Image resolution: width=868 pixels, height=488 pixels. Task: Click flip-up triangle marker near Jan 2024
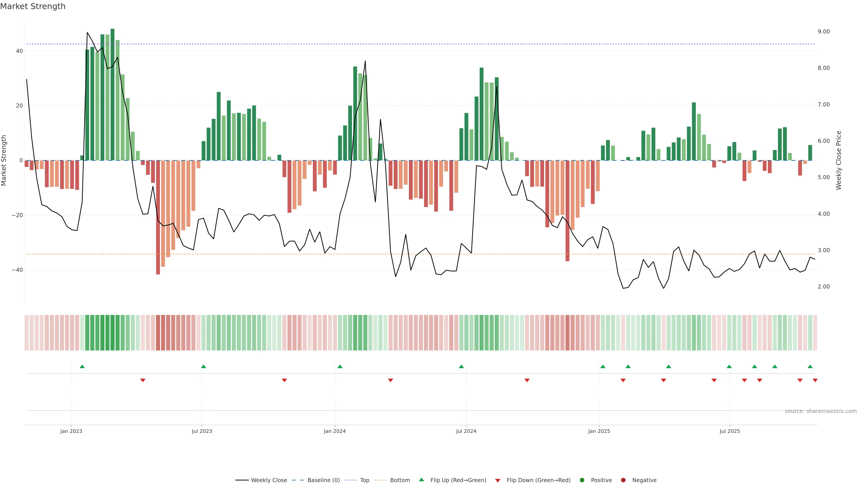pyautogui.click(x=340, y=366)
